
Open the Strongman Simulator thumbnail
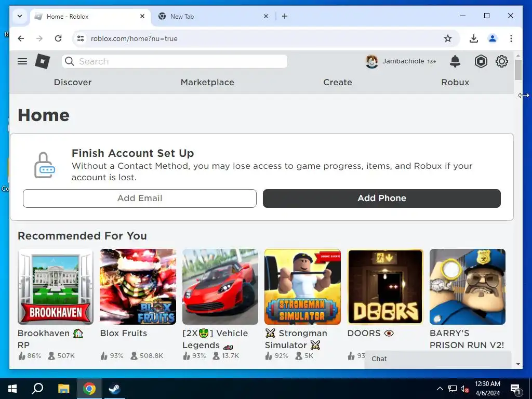[x=303, y=287]
